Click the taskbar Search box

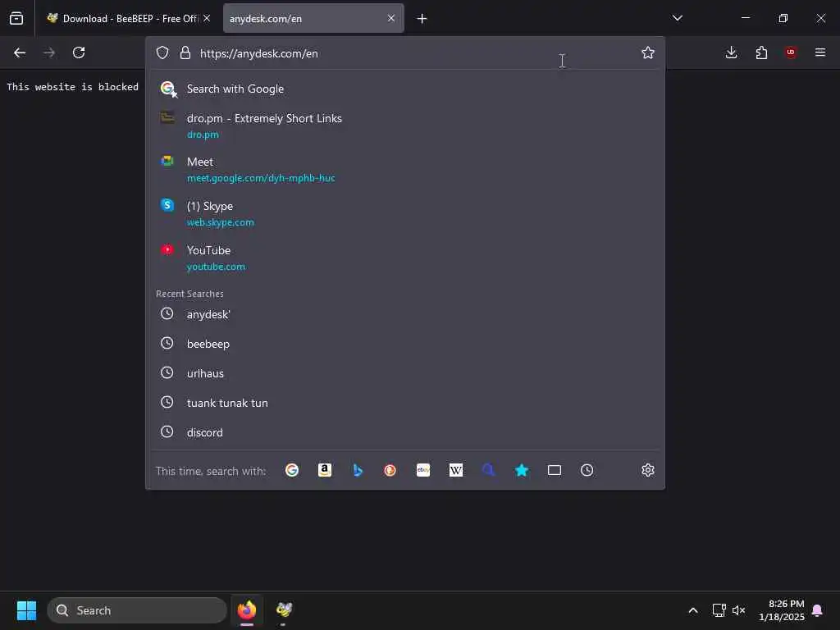pos(137,610)
